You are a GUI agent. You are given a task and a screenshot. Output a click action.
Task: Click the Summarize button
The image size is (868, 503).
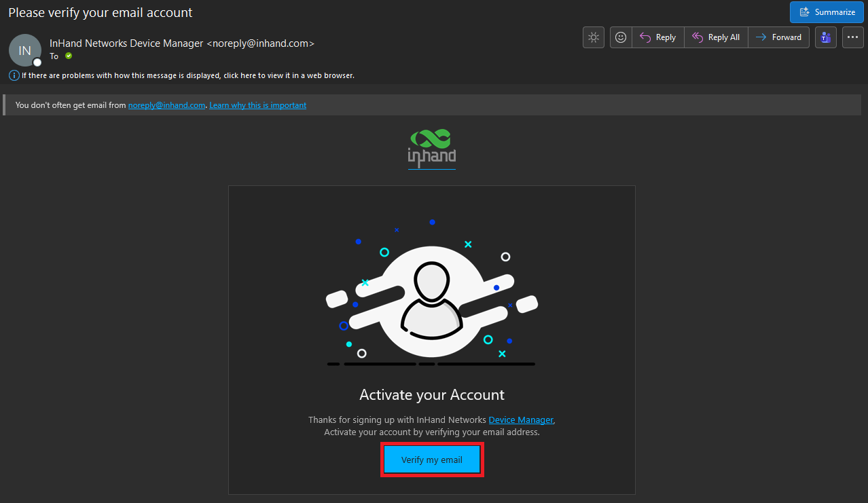tap(827, 12)
